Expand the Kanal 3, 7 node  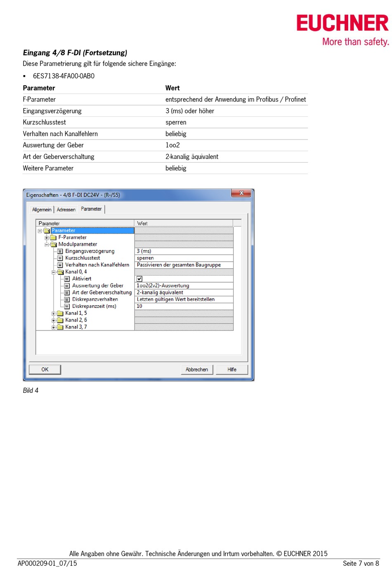54,327
